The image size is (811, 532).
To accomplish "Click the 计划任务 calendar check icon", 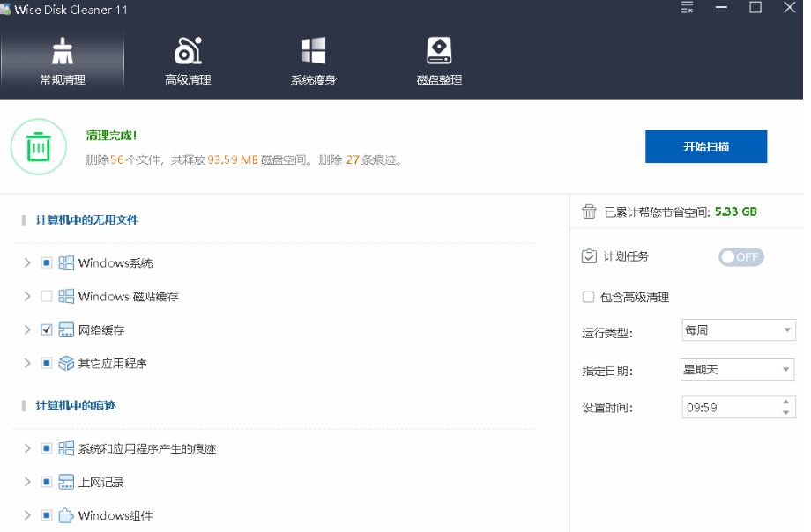I will pos(589,256).
